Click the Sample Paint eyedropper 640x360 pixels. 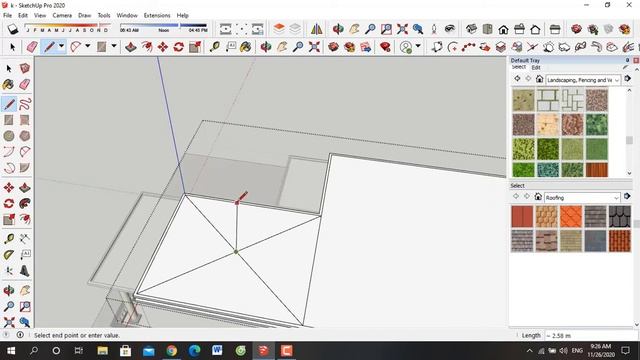pos(626,67)
